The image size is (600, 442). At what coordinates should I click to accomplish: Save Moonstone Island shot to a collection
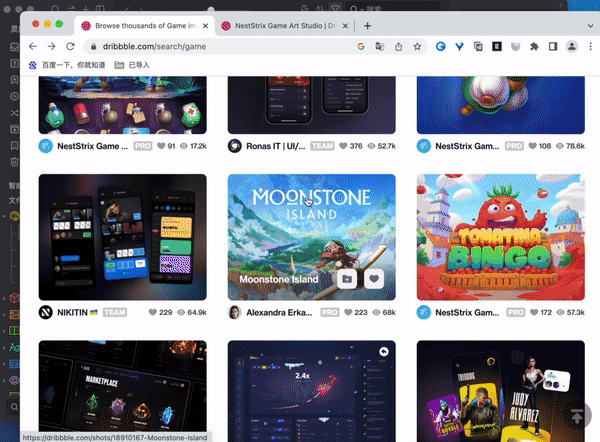(x=347, y=279)
